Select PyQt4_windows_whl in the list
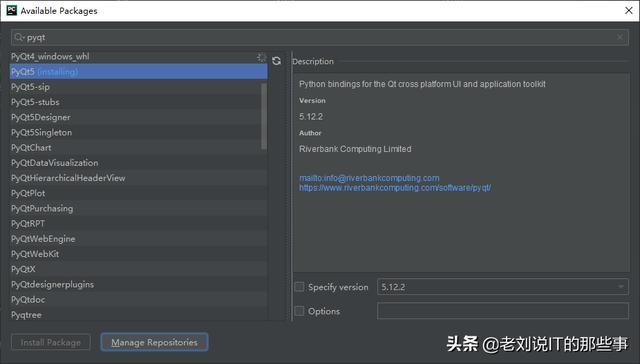 coord(139,57)
